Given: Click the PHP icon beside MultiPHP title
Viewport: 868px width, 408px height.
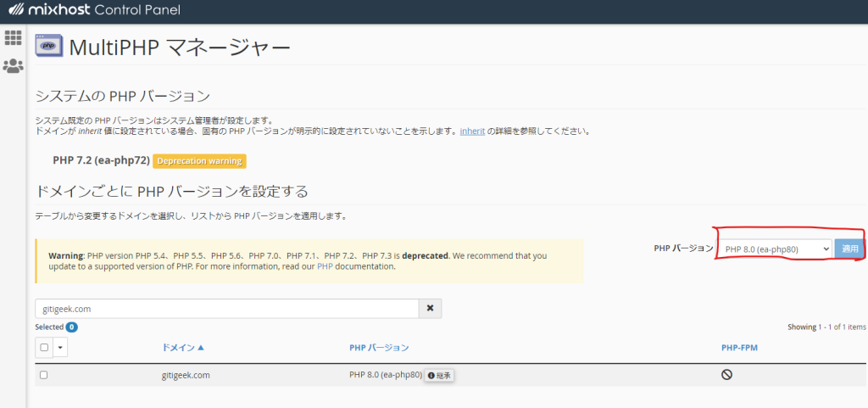Looking at the screenshot, I should pos(48,47).
